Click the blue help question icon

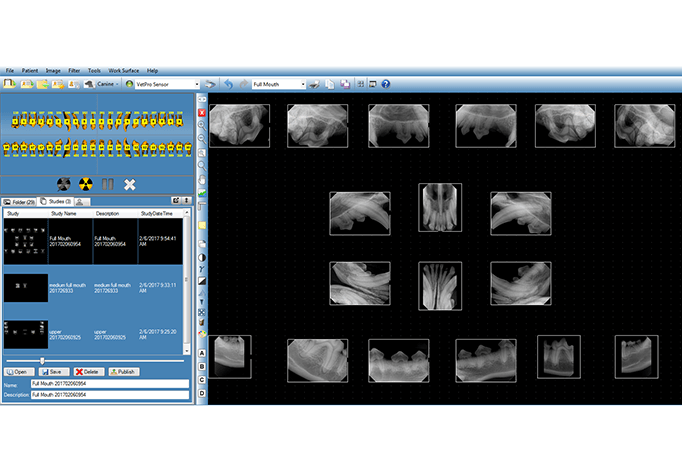[386, 84]
